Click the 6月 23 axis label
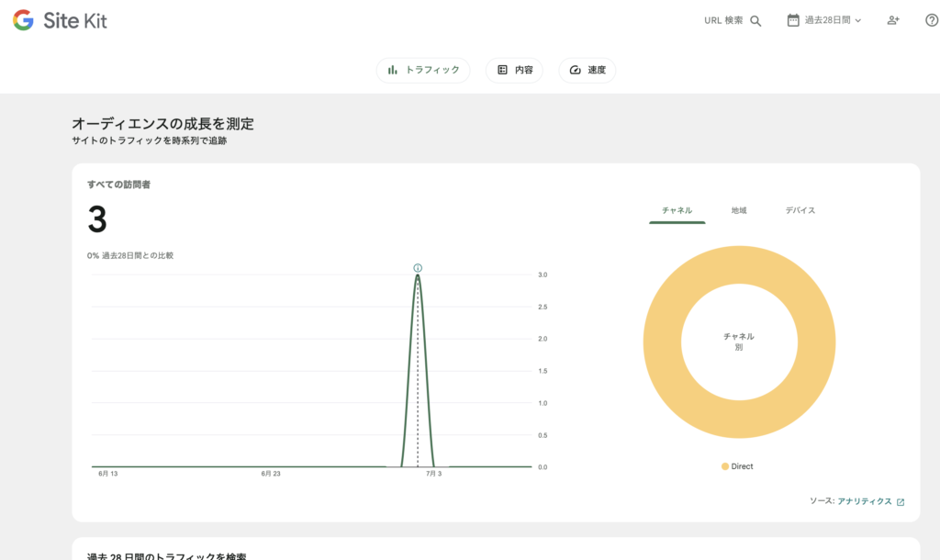This screenshot has height=560, width=940. [x=271, y=474]
